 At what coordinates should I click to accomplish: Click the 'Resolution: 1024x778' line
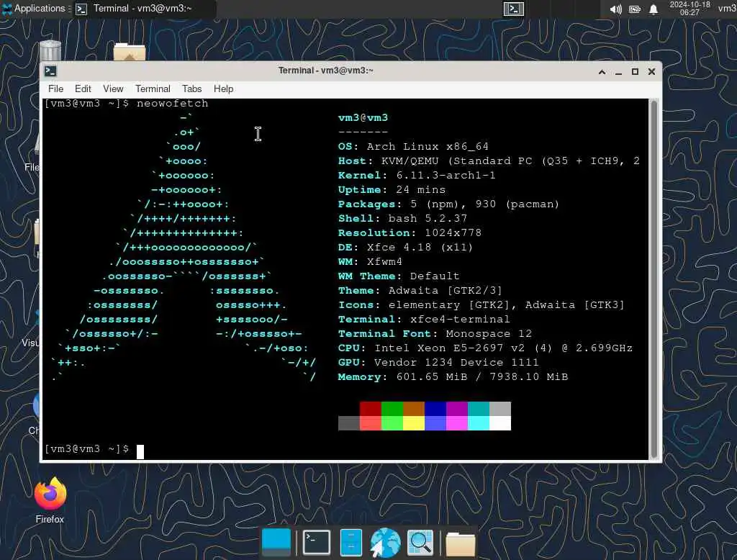(410, 233)
